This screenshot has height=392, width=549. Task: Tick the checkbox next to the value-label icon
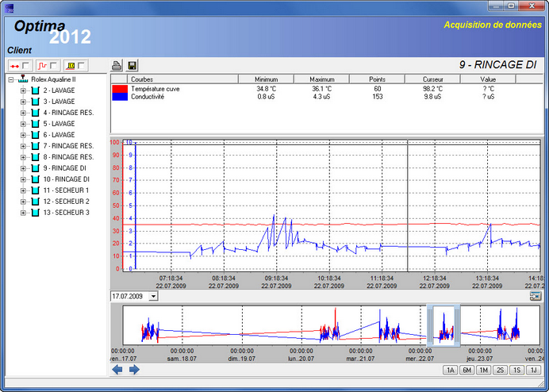[81, 66]
